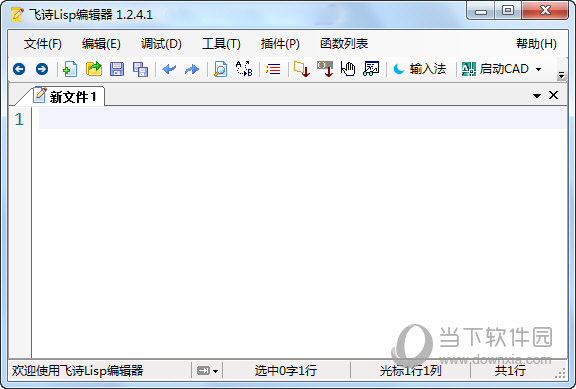This screenshot has height=389, width=576.
Task: Close the 飞诗Lisp编辑器 window
Action: pyautogui.click(x=545, y=10)
